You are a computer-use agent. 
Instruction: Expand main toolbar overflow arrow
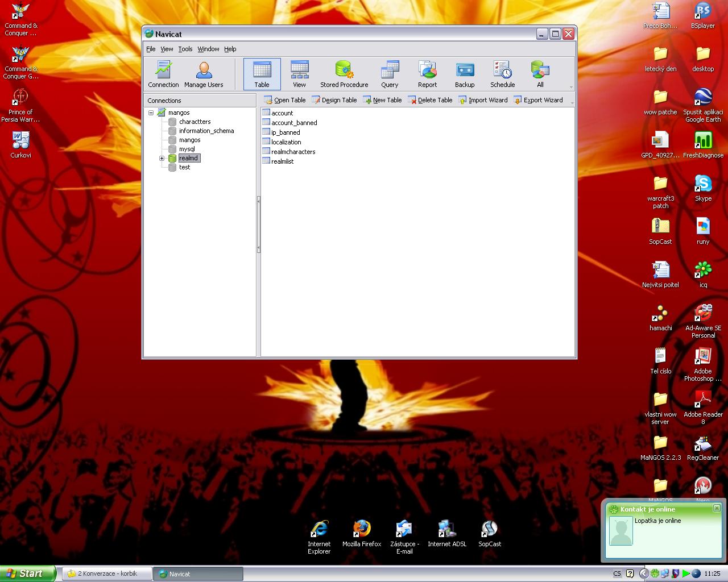tap(571, 87)
